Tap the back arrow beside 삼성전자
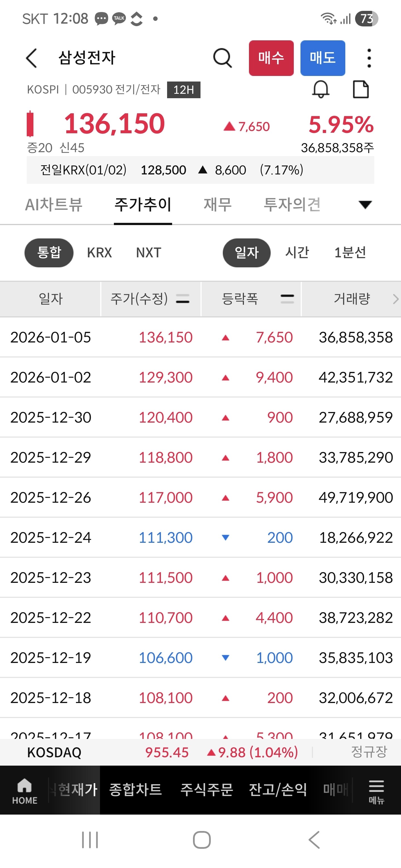The image size is (401, 868). tap(31, 58)
